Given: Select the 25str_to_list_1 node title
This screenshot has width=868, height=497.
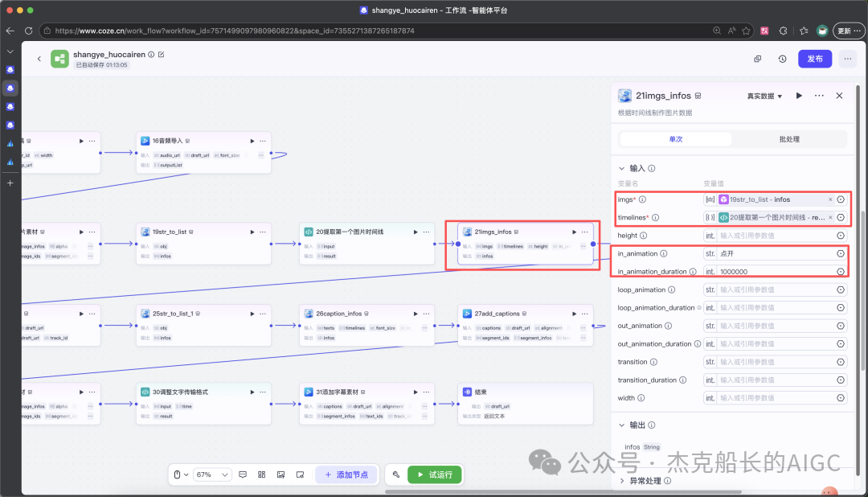Looking at the screenshot, I should [173, 314].
